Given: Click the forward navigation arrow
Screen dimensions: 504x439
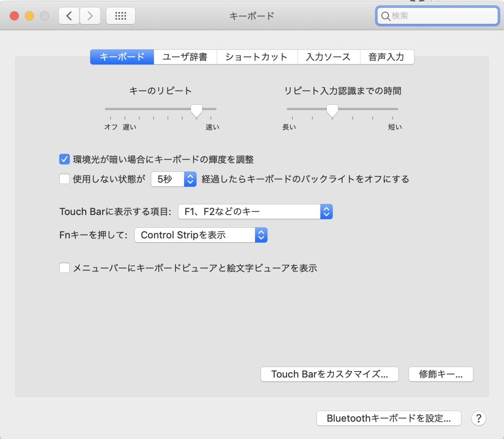Looking at the screenshot, I should coord(90,16).
